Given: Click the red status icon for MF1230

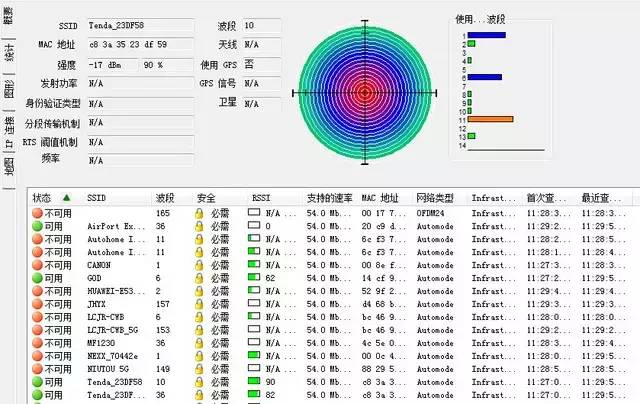Looking at the screenshot, I should (x=37, y=343).
